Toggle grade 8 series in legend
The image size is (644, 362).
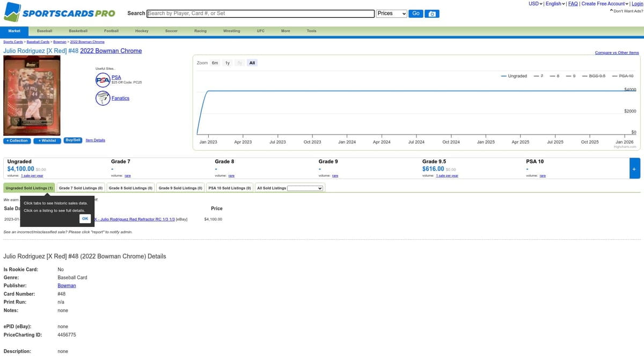(554, 76)
